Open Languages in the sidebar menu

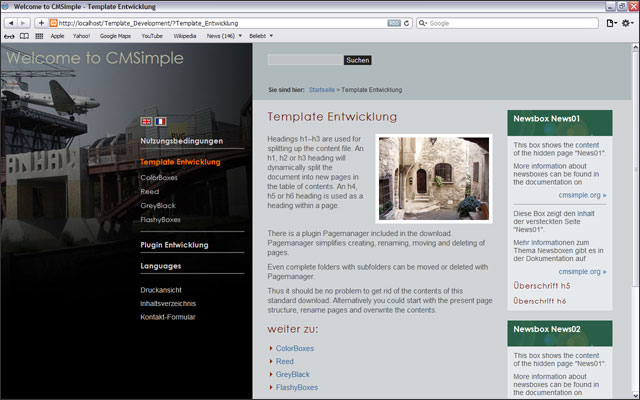click(x=161, y=266)
